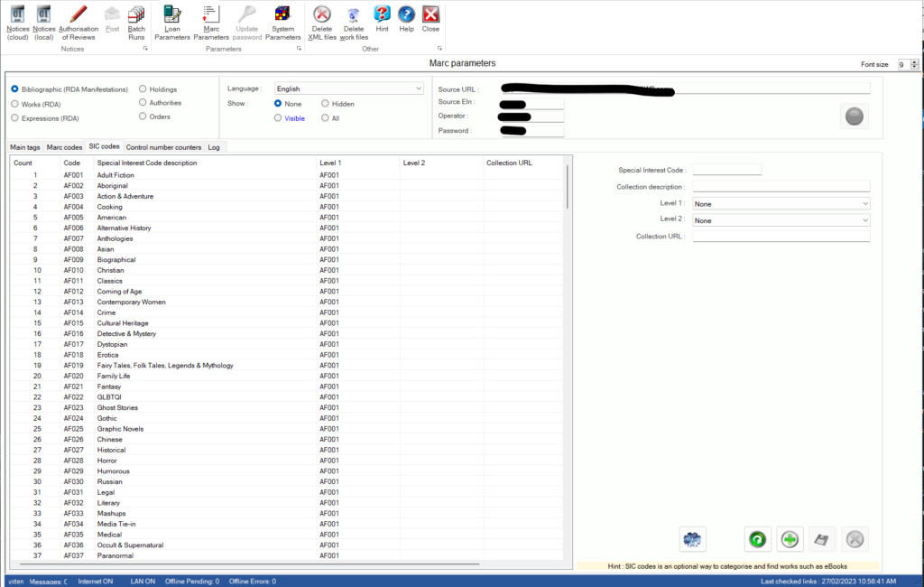Increase the Font size with the stepper
This screenshot has height=587, width=924.
[914, 61]
